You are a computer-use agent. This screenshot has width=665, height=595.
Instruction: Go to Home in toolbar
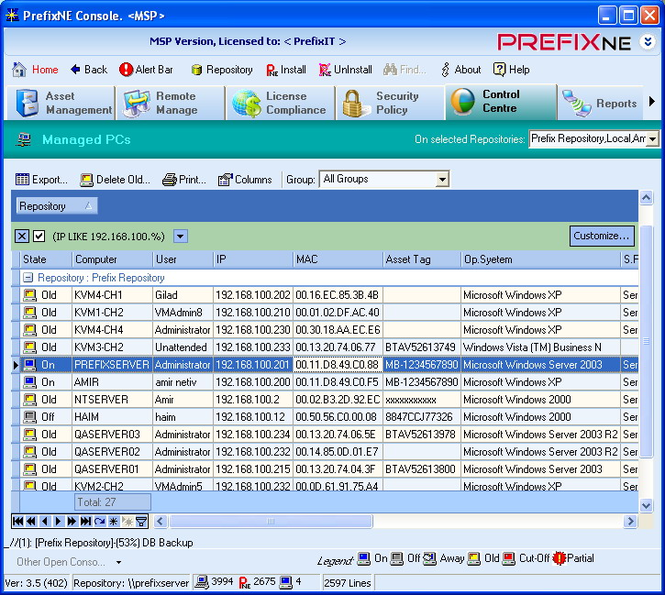[36, 70]
